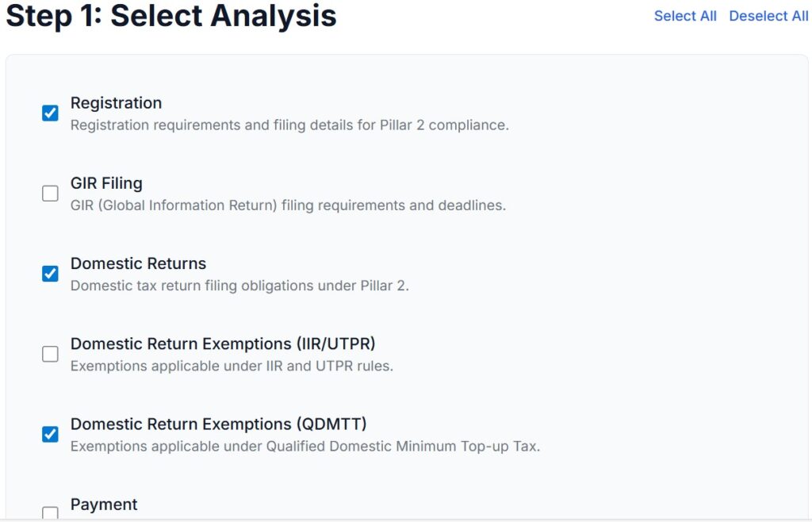
Task: Click the Domestic Return Exemptions (IIR/UTPR) label
Action: (x=223, y=344)
